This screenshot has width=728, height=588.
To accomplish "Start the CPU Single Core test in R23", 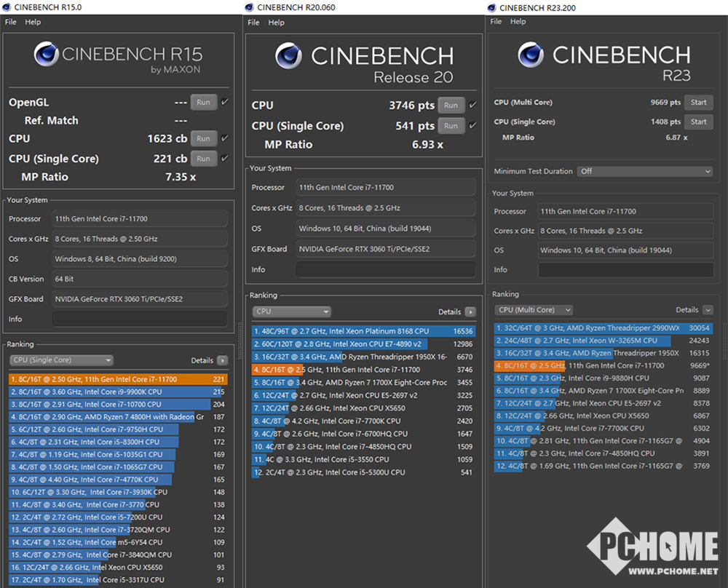I will pos(698,122).
